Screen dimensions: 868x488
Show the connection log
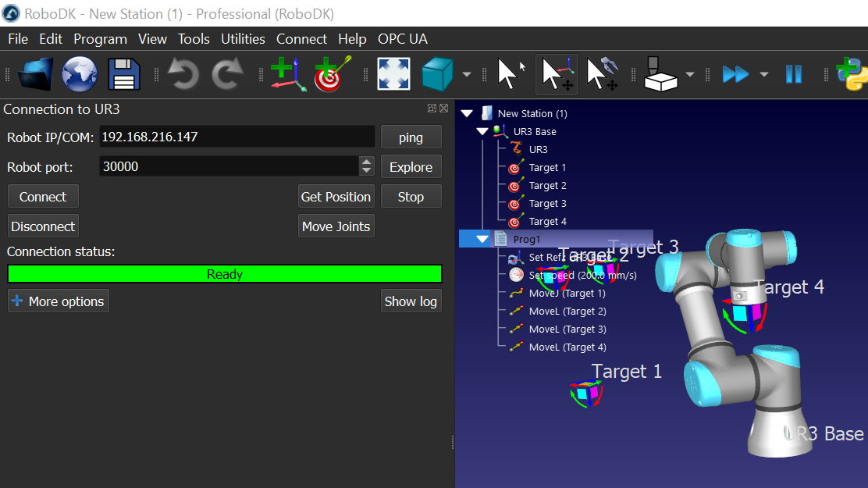point(411,301)
